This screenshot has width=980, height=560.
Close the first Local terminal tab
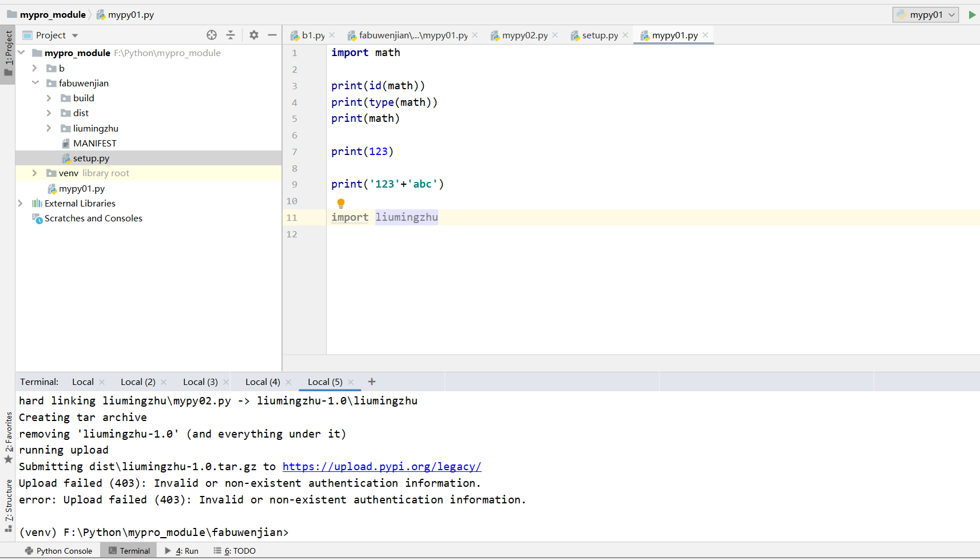pos(102,382)
